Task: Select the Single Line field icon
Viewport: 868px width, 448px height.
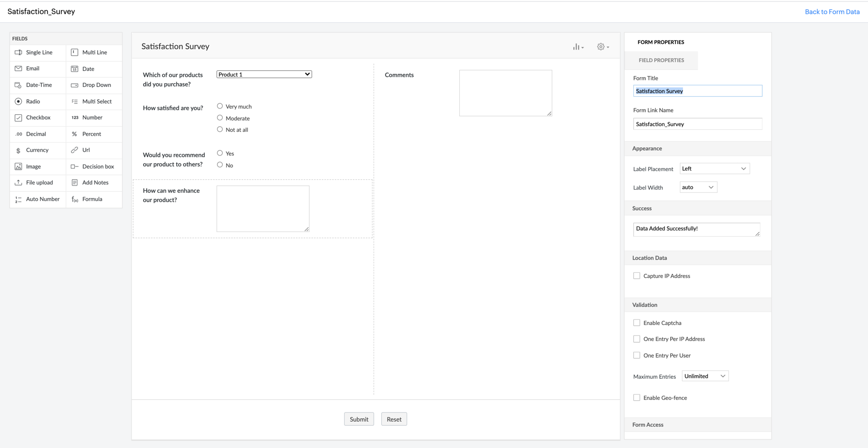Action: tap(18, 52)
